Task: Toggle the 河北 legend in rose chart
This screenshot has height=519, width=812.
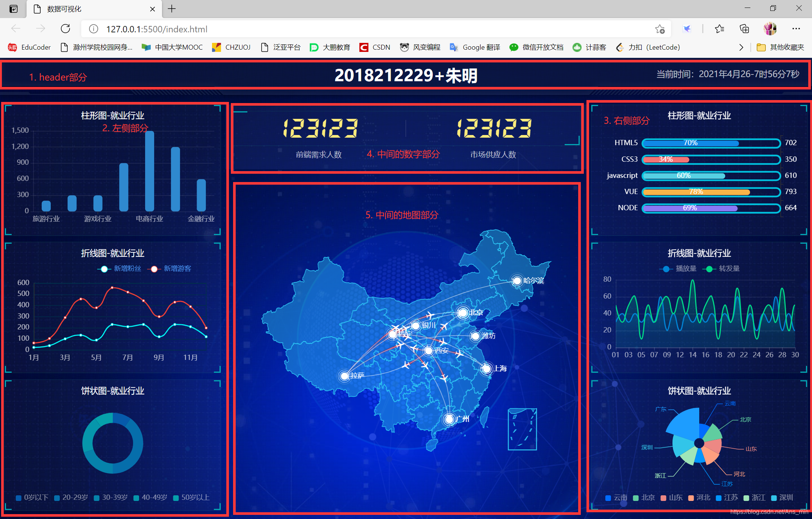Action: click(699, 498)
